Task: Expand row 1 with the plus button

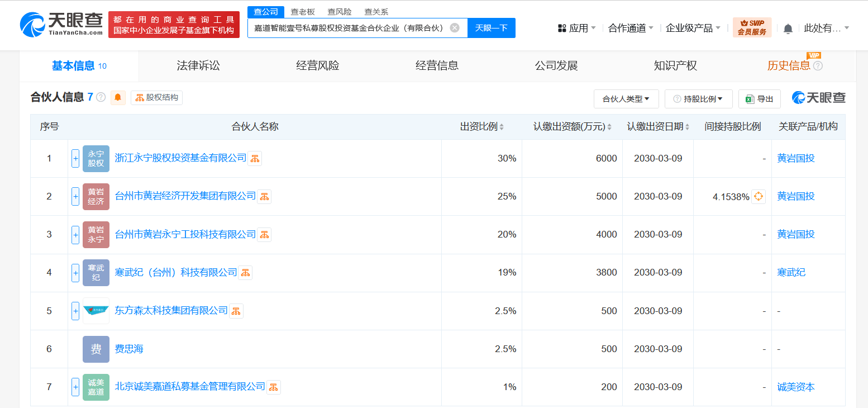Action: pyautogui.click(x=75, y=159)
